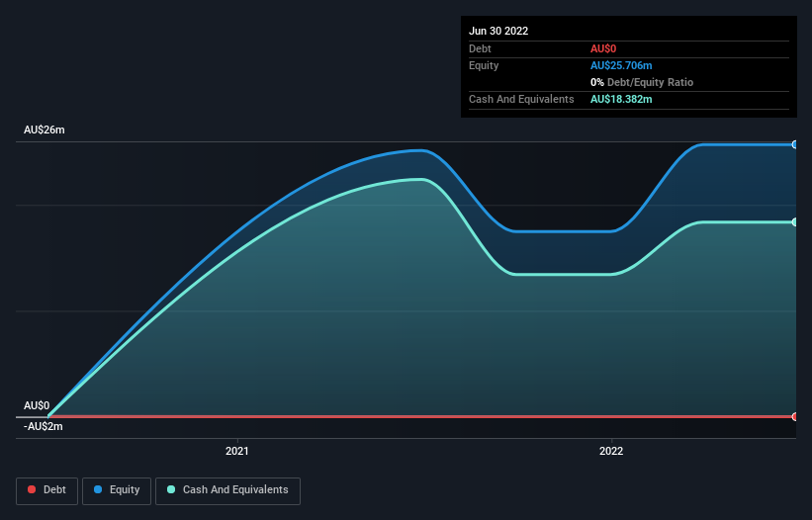This screenshot has width=812, height=520.
Task: Toggle the Debt series legend button
Action: (47, 490)
